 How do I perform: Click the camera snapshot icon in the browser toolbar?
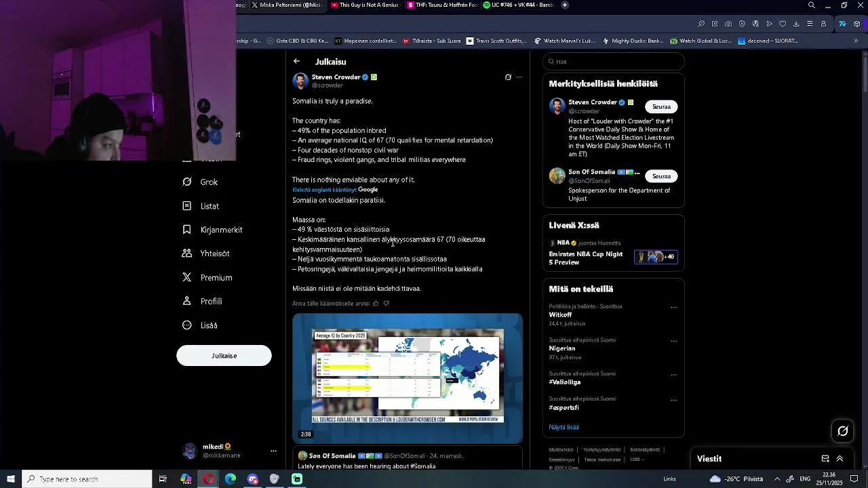point(728,24)
